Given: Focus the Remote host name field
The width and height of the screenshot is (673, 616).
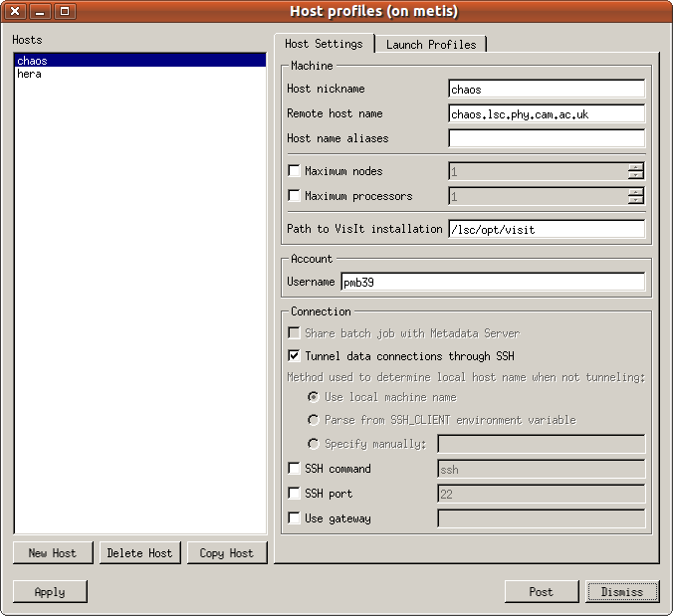Looking at the screenshot, I should pos(547,114).
